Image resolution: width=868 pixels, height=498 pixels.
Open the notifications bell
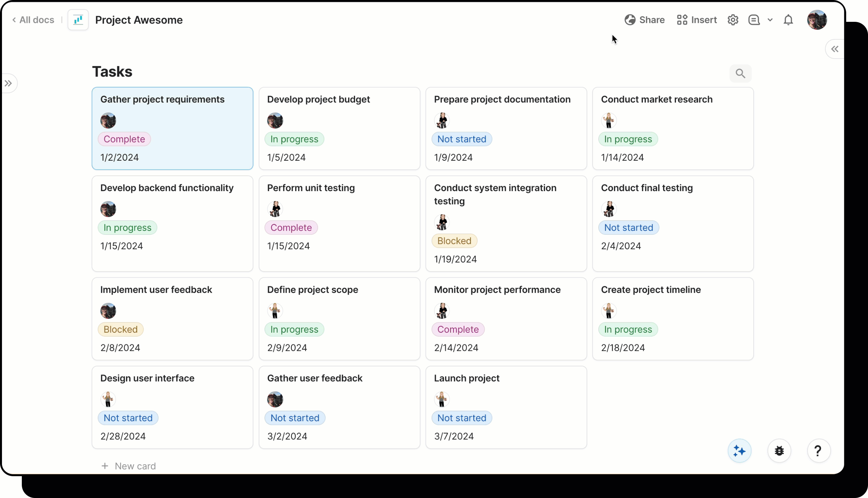(x=788, y=20)
